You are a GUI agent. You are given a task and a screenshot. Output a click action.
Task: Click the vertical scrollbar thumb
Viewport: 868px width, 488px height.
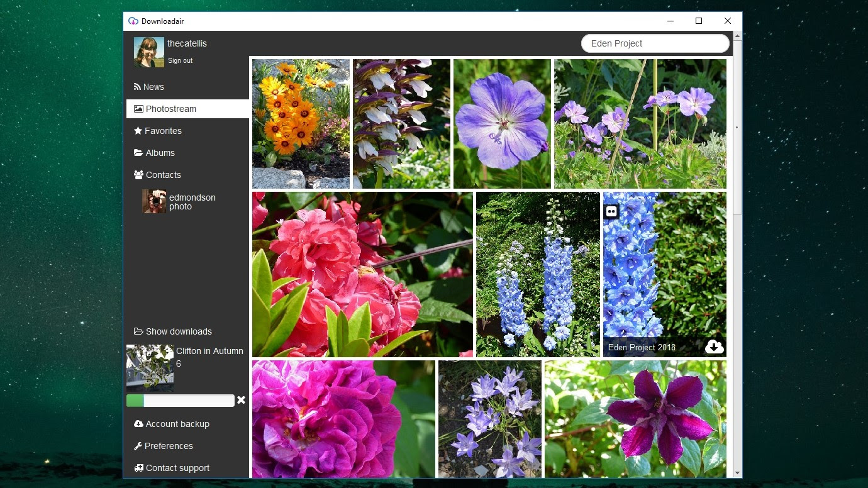737,128
